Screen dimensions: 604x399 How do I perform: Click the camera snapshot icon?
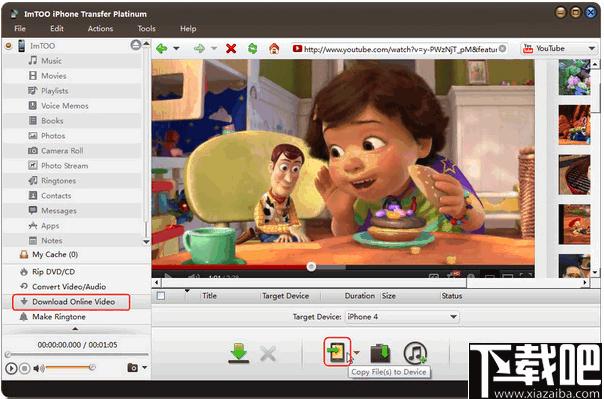(133, 368)
